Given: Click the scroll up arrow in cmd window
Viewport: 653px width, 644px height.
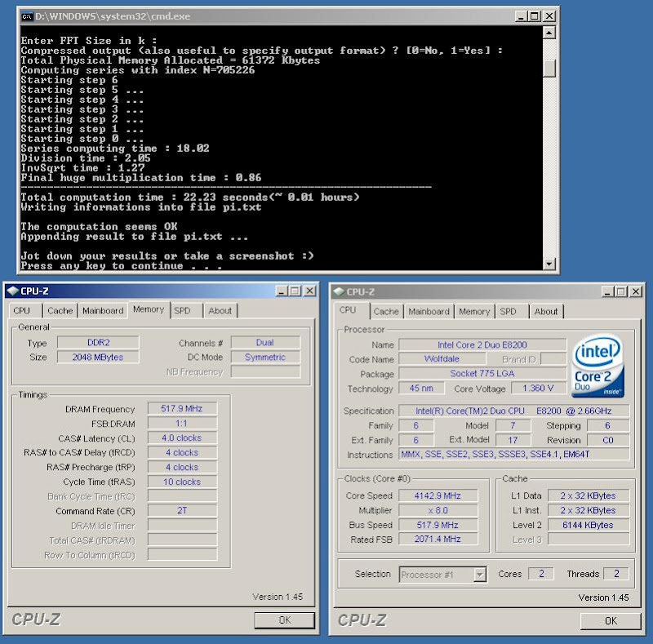Looking at the screenshot, I should point(549,33).
